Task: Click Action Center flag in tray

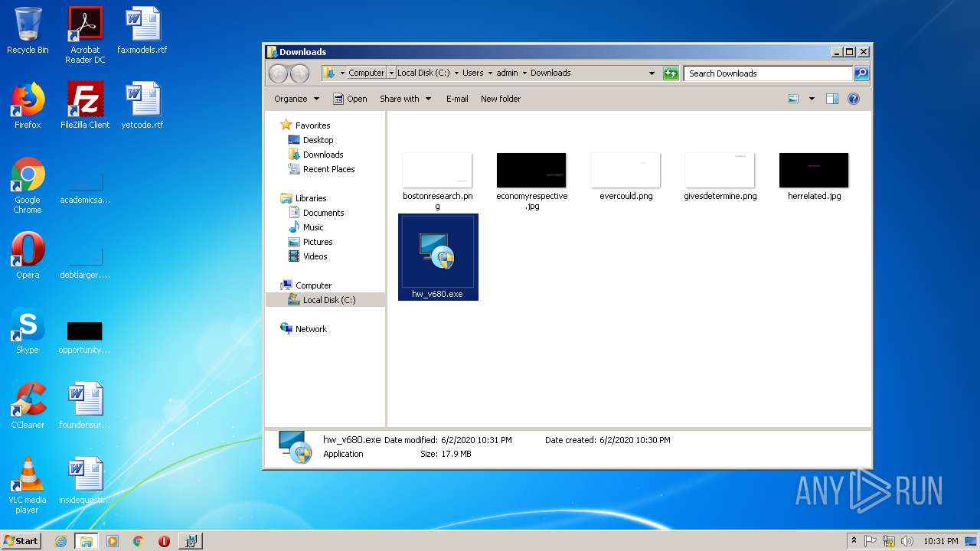Action: click(871, 541)
